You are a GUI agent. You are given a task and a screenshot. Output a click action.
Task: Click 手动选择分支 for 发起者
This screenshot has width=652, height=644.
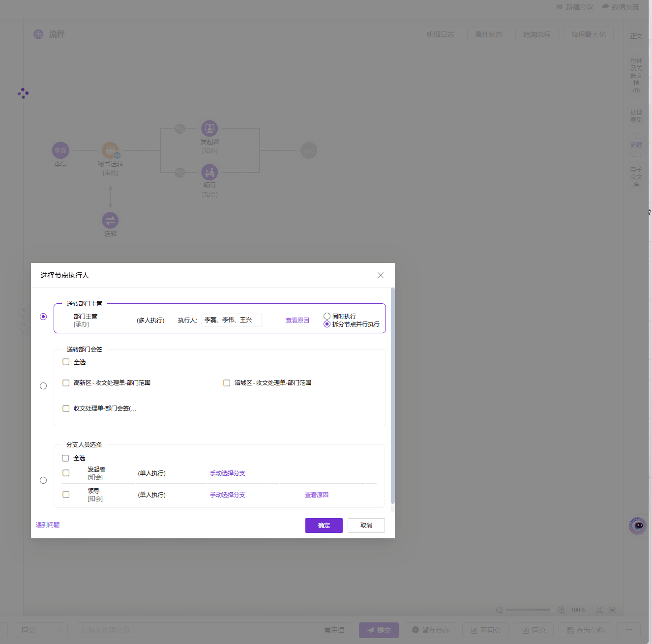228,473
